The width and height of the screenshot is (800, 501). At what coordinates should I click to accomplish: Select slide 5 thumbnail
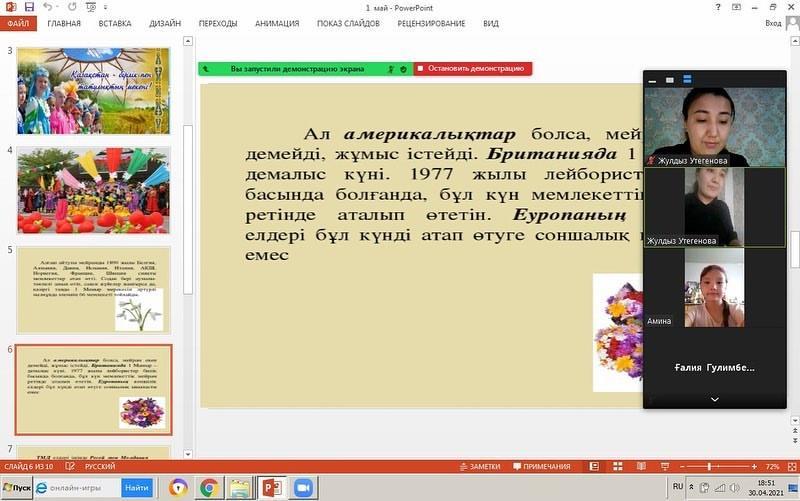tap(93, 290)
